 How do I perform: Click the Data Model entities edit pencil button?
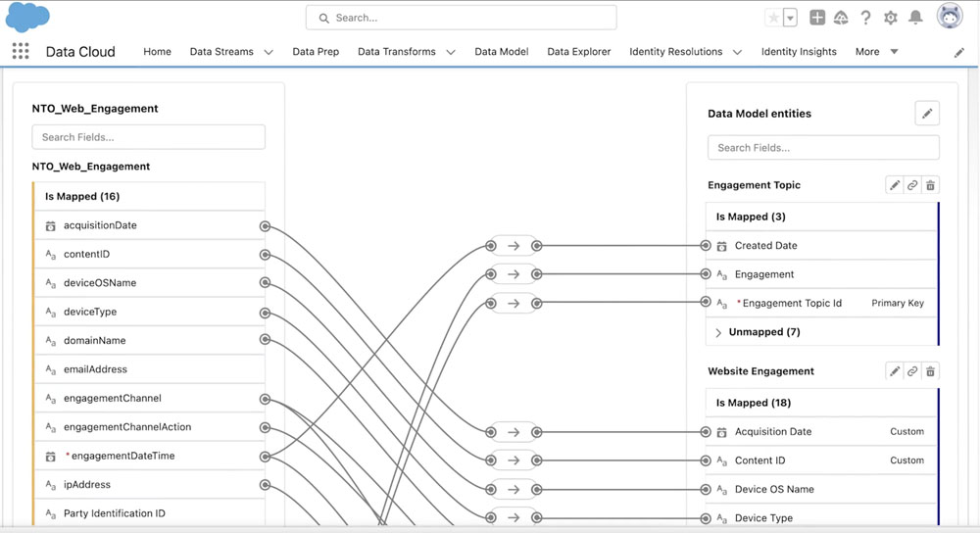pyautogui.click(x=927, y=113)
